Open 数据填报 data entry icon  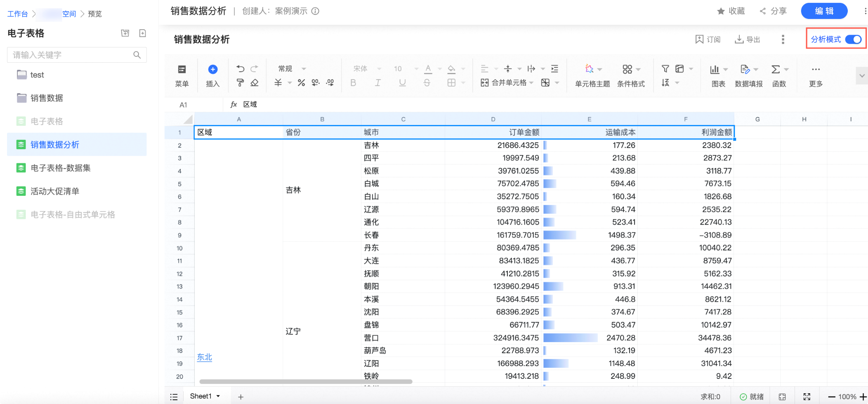coord(745,69)
